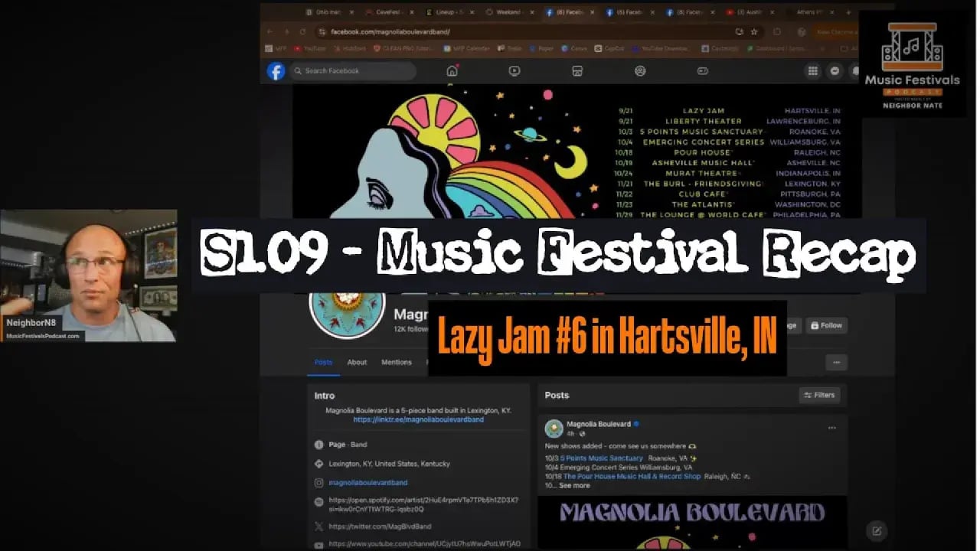980x551 pixels.
Task: Click the Facebook logo icon
Action: pyautogui.click(x=276, y=71)
